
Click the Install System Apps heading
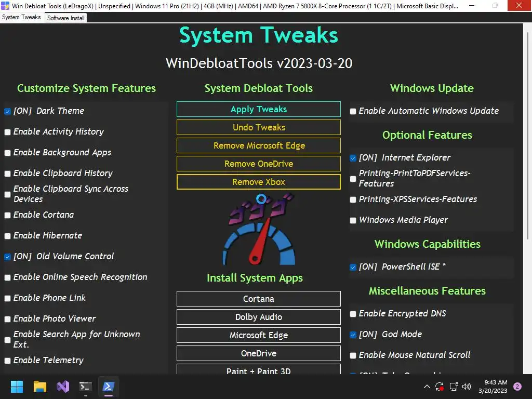[x=255, y=278]
